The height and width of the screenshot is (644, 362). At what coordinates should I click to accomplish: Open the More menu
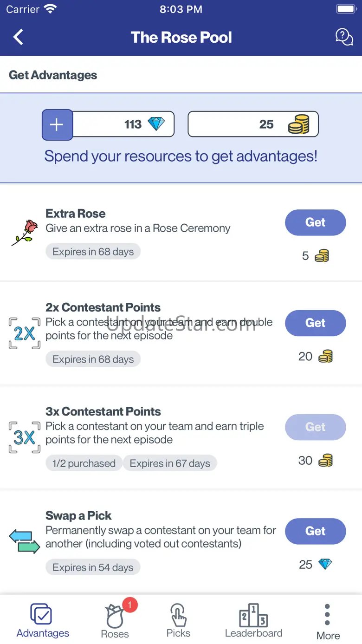(328, 621)
